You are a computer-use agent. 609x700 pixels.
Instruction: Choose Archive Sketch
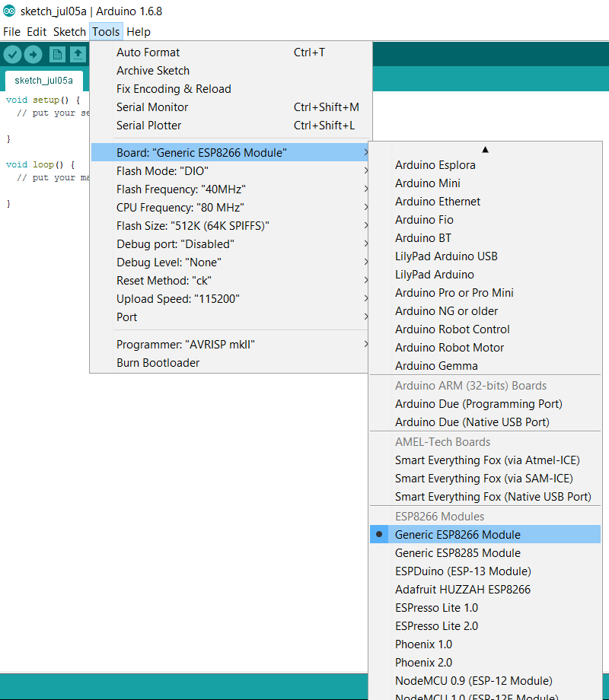point(231,71)
